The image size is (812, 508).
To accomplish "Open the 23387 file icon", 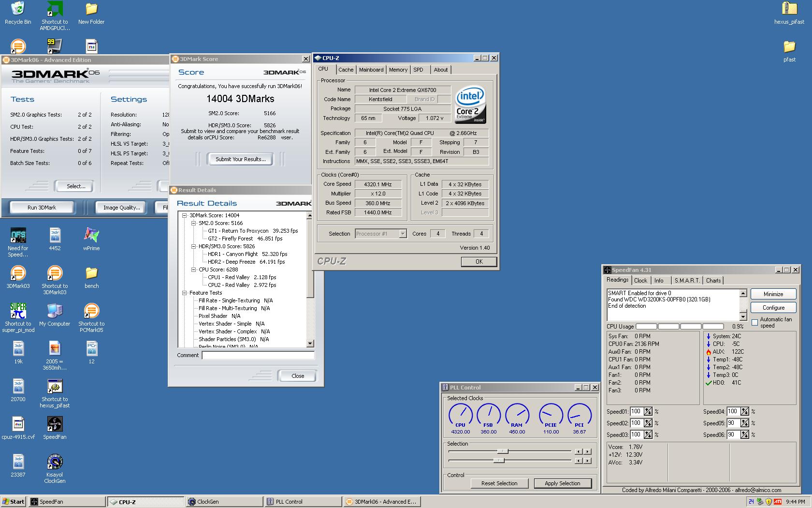I will coord(18,466).
